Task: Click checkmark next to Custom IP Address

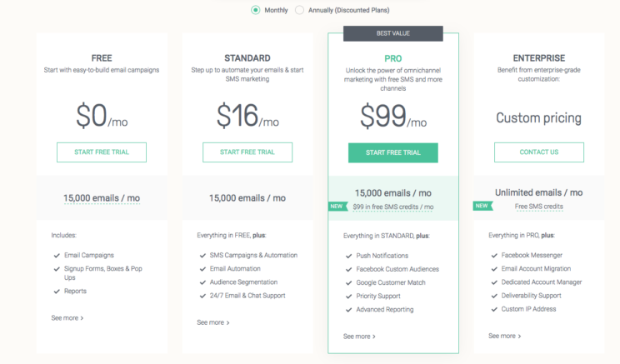Action: coord(494,310)
